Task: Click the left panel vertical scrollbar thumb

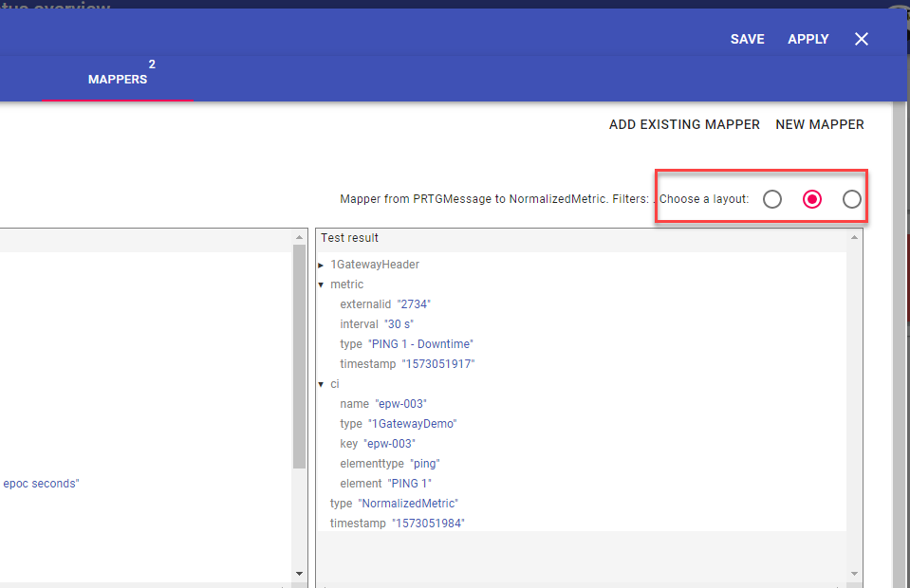Action: 300,360
